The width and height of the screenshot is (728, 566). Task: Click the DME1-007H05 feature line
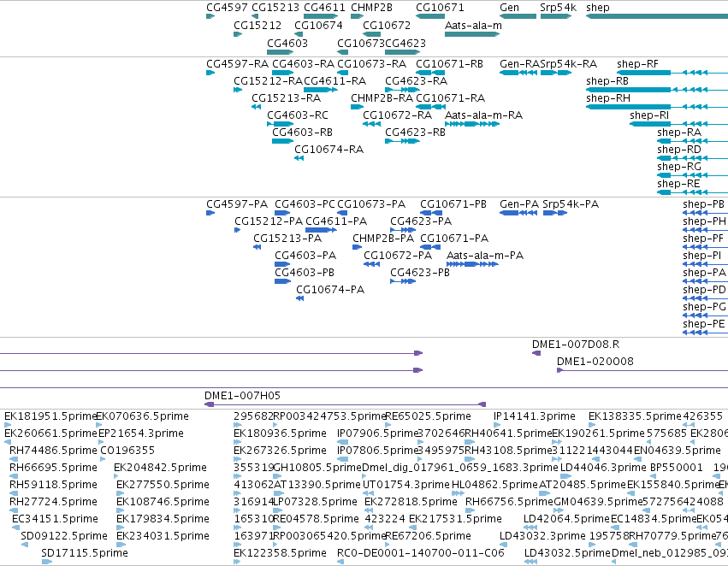point(346,404)
